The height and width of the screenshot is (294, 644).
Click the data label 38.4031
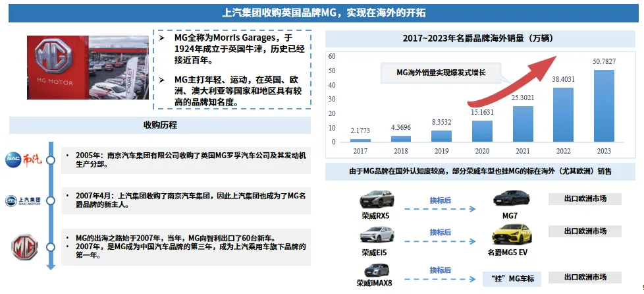(564, 79)
